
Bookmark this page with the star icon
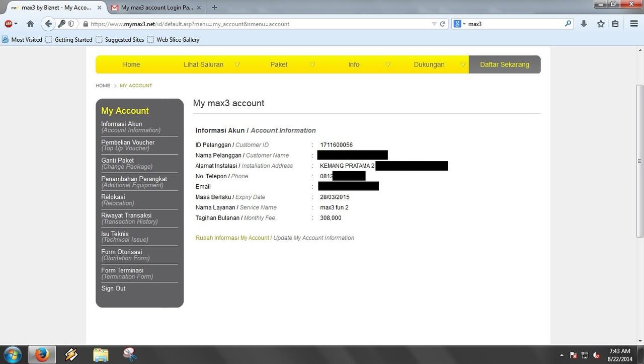pyautogui.click(x=601, y=24)
